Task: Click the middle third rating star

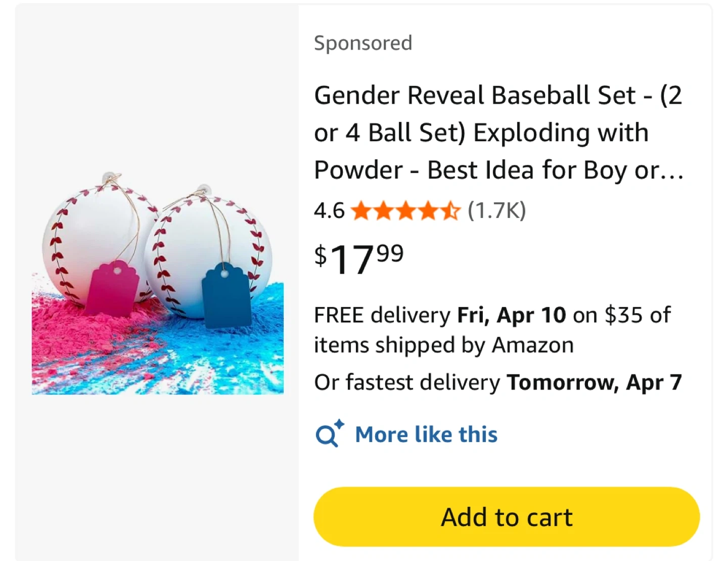Action: (x=405, y=211)
